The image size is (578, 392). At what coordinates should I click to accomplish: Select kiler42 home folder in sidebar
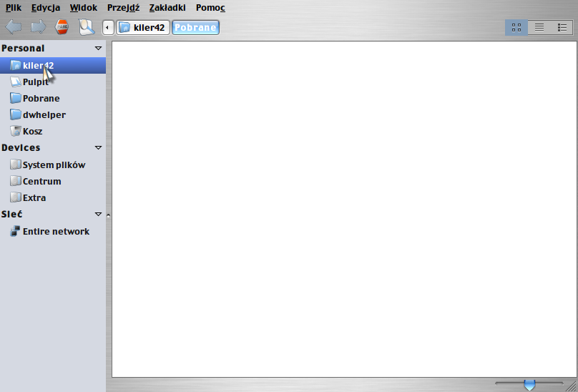[x=53, y=65]
